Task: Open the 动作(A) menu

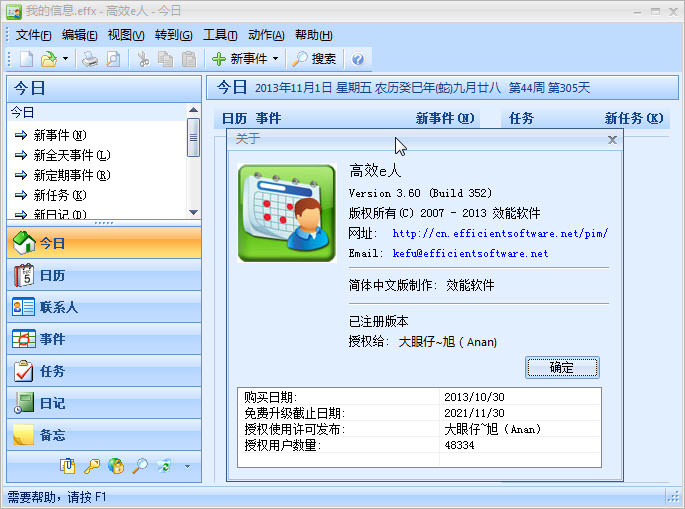Action: pos(266,35)
